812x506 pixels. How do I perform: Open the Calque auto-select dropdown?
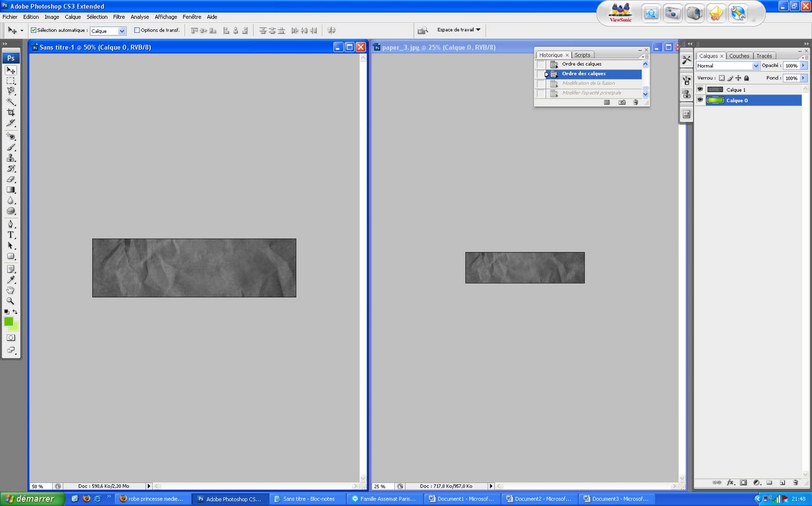click(x=122, y=31)
